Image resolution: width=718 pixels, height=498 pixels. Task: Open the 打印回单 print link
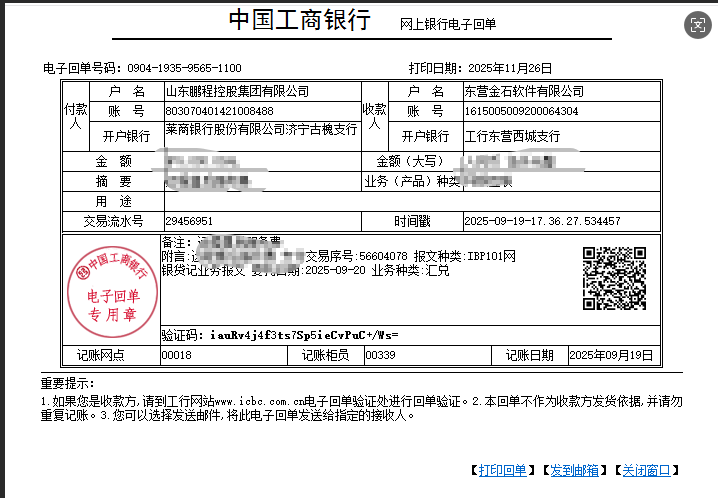click(502, 470)
